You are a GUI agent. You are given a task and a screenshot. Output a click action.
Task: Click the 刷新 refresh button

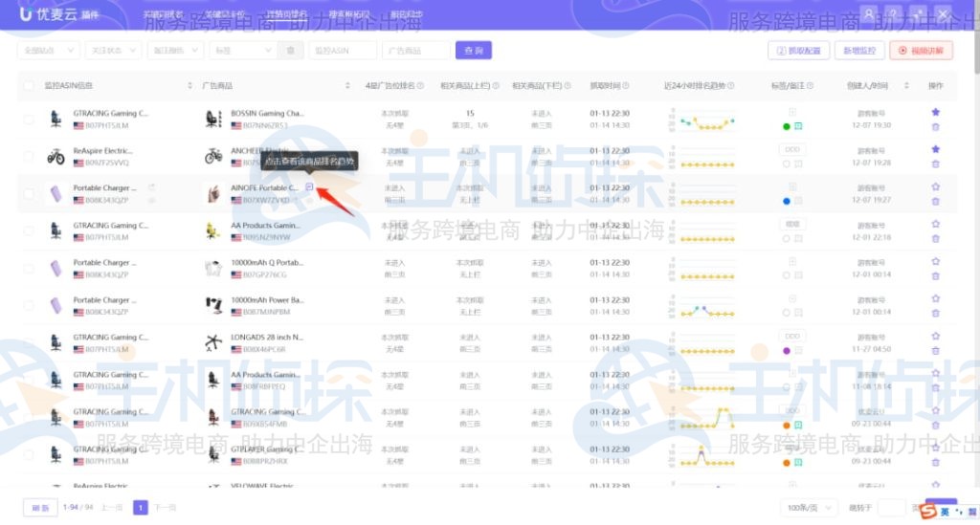click(40, 508)
